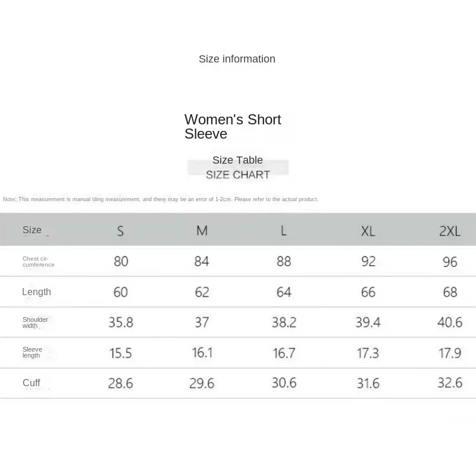Click cuff value 32.6 for 2XL
Viewport: 476px width, 476px height.
450,383
